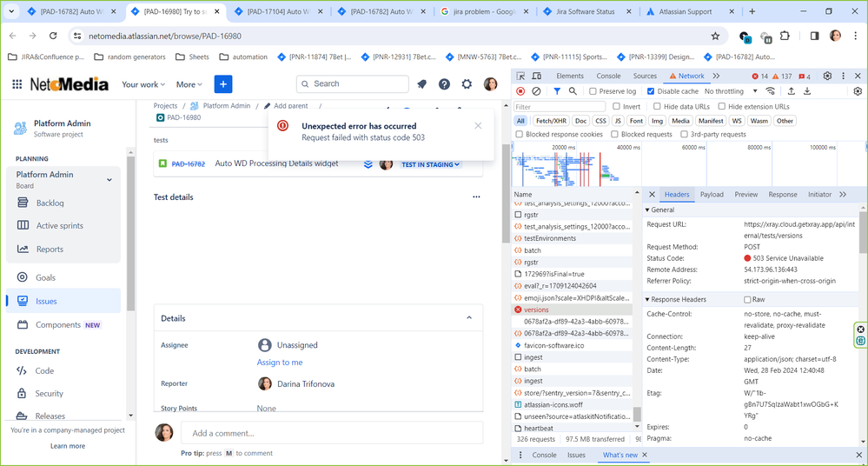
Task: Open linked issue PAD-16782
Action: [189, 164]
